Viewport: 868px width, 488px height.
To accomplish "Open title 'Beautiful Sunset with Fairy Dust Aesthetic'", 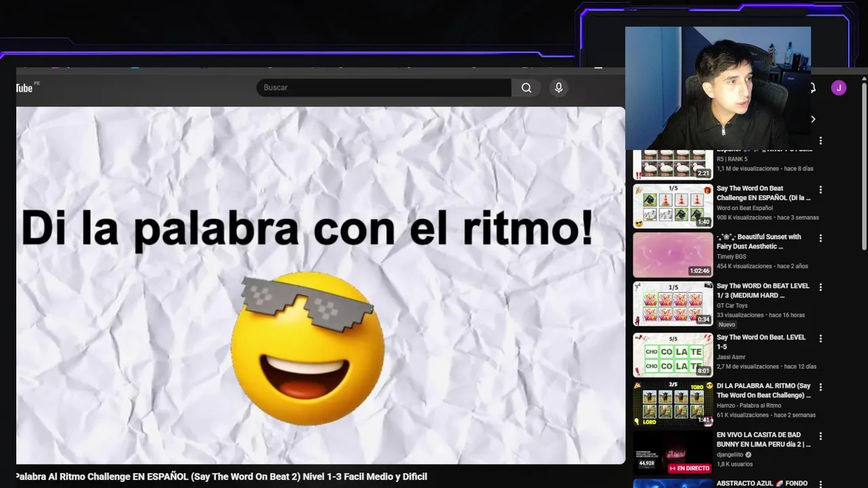I will point(759,242).
